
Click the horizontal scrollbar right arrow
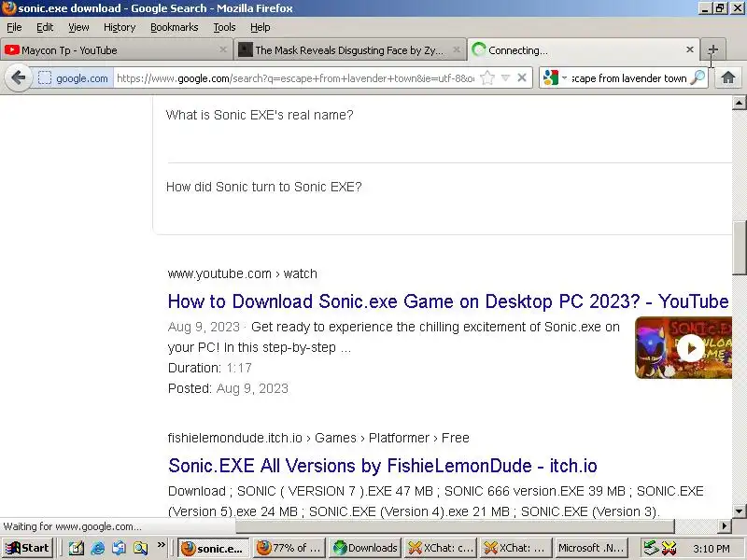(x=725, y=526)
